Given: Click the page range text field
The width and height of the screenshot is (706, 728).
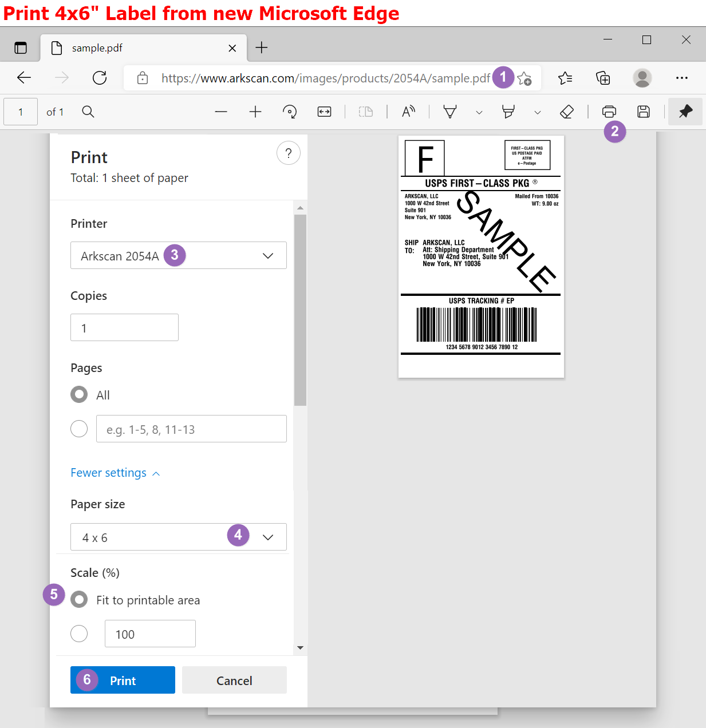Looking at the screenshot, I should pyautogui.click(x=191, y=429).
